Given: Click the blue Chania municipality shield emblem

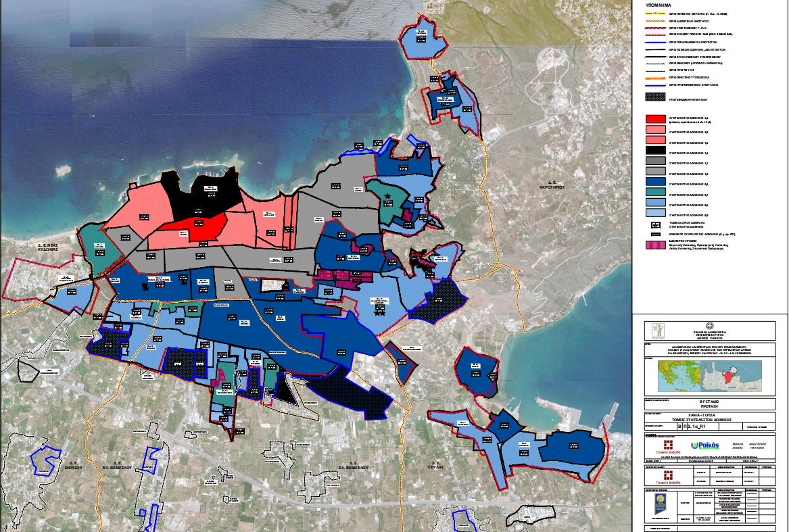Looking at the screenshot, I should (660, 504).
